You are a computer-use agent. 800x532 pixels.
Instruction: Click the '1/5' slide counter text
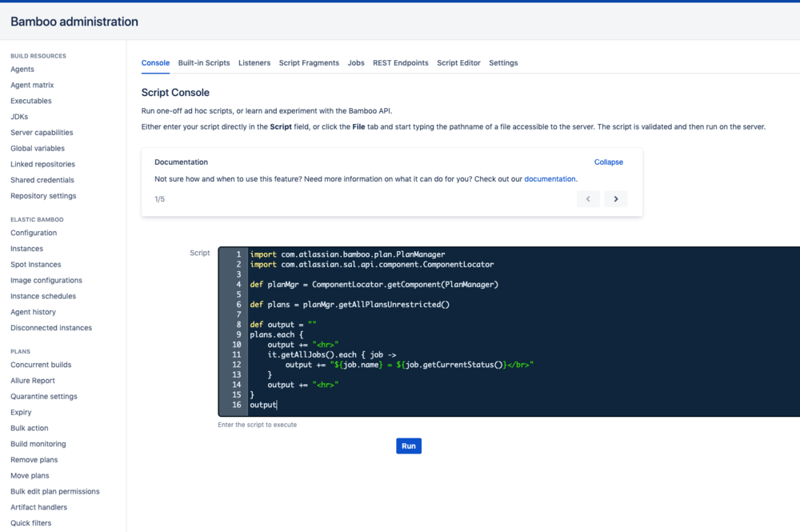[x=160, y=199]
